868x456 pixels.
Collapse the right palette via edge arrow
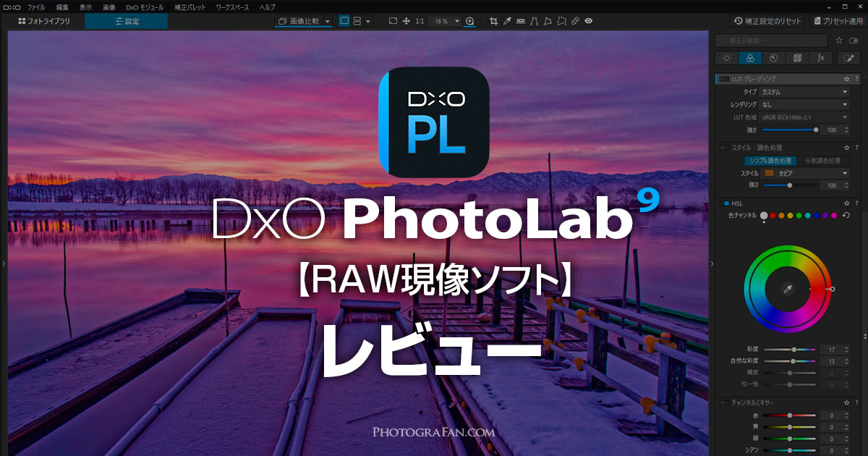pyautogui.click(x=711, y=264)
